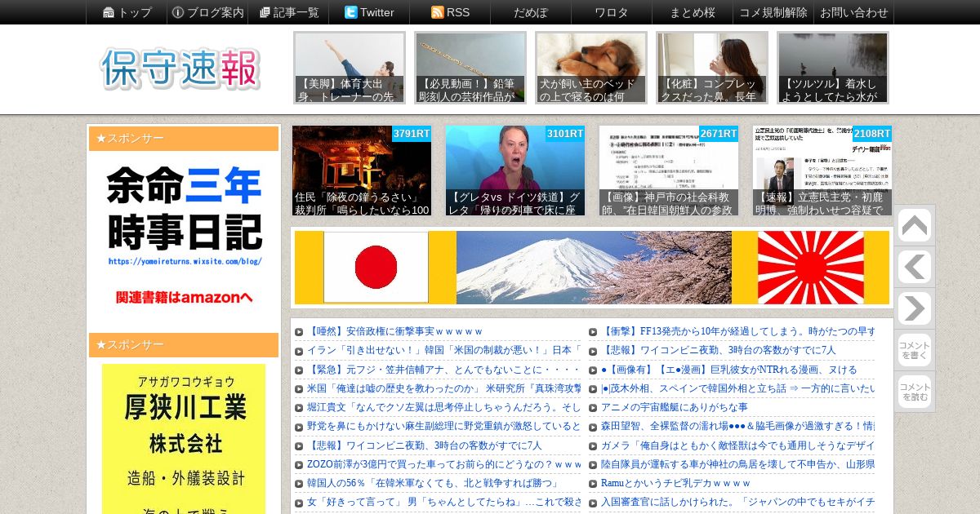
Task: Click arrow bullet beside 【衝撃】FF13発売 headline
Action: tap(593, 331)
